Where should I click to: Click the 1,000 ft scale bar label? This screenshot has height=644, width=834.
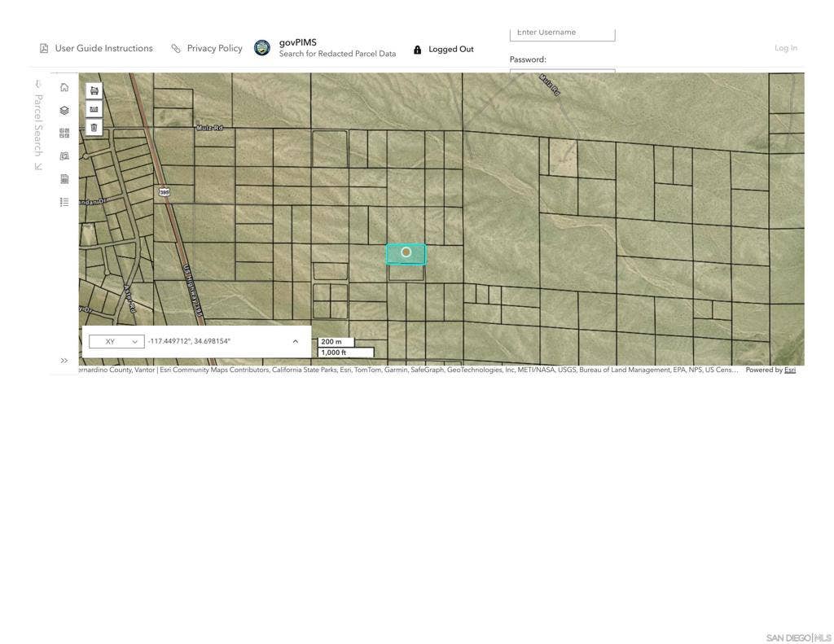tap(333, 353)
